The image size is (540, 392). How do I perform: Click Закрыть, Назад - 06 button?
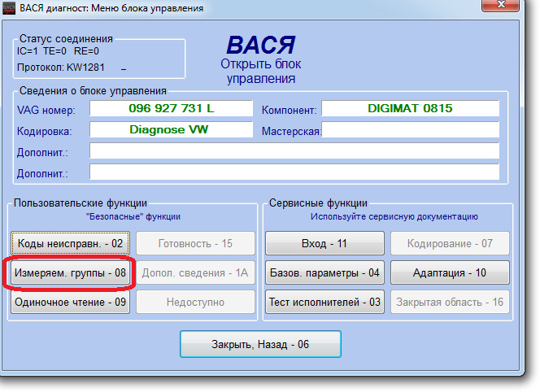click(260, 344)
